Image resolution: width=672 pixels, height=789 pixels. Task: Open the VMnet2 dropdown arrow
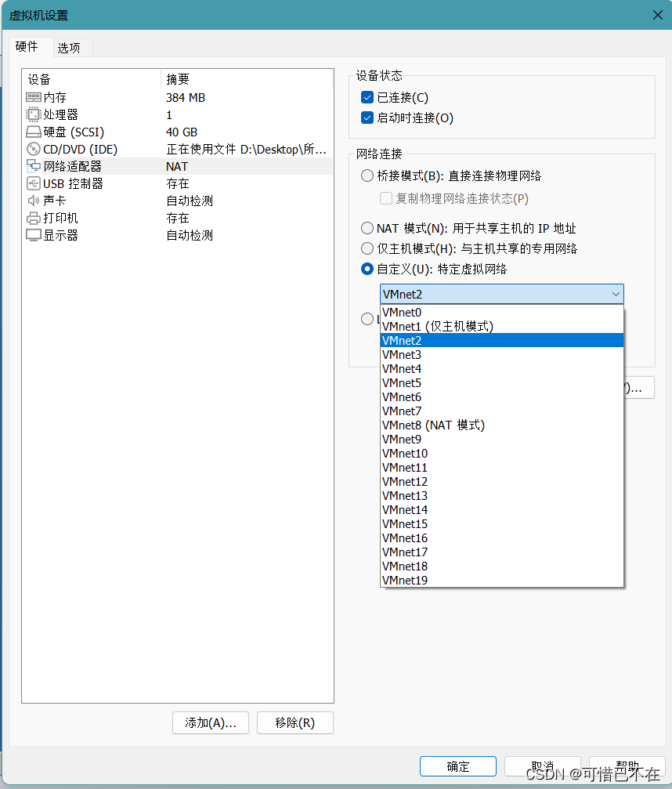coord(617,294)
